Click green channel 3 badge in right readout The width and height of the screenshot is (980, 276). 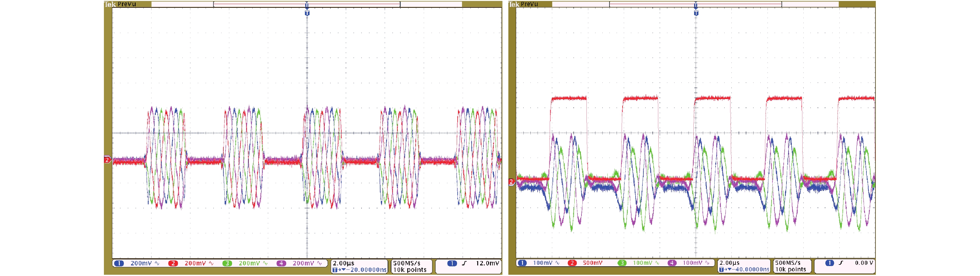(622, 263)
